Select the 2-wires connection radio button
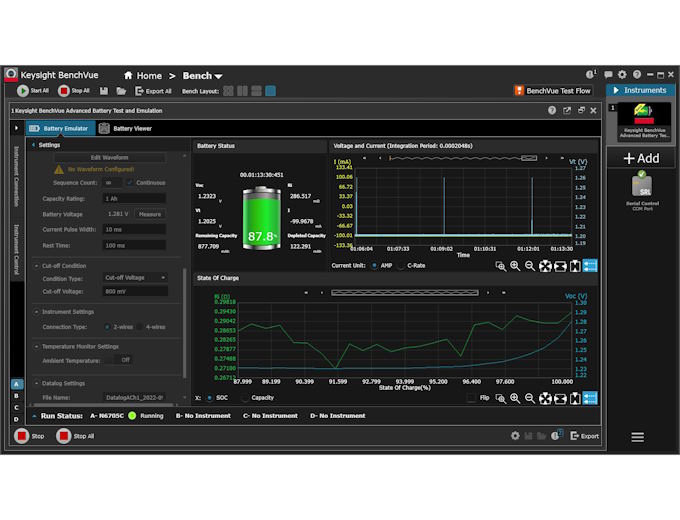This screenshot has height=520, width=680. click(107, 327)
